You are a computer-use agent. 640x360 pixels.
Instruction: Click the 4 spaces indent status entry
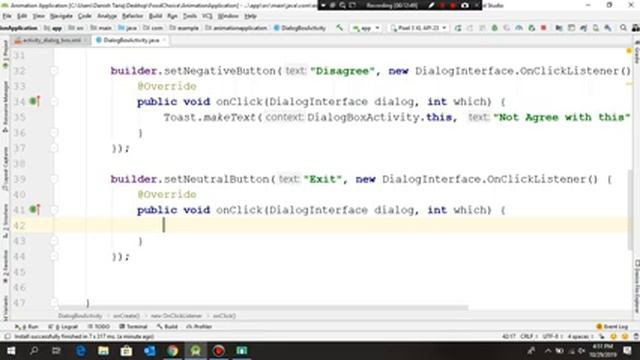[x=579, y=336]
